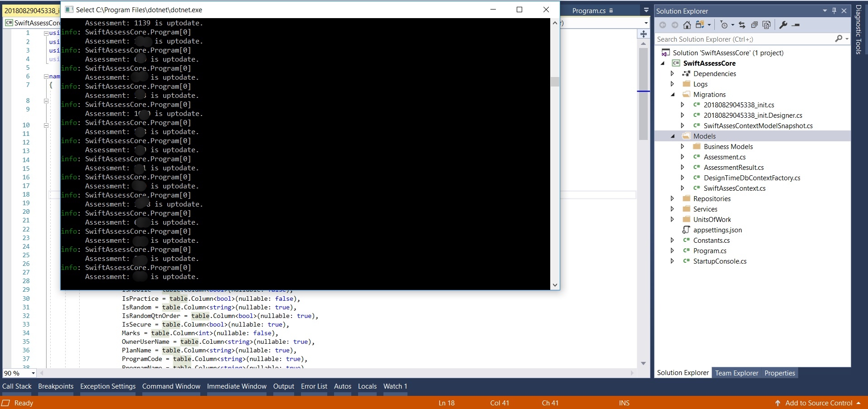Open Properties via the wrench icon
Screen dimensions: 868x409
[x=783, y=25]
